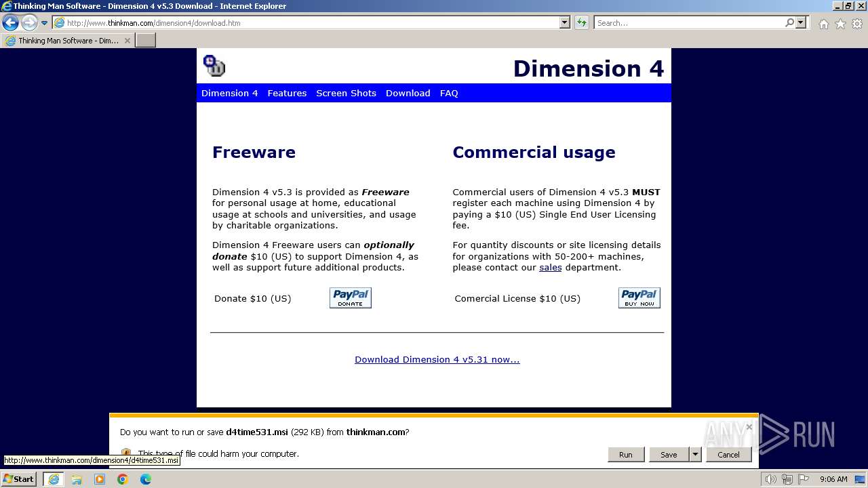Open the recent pages dropdown arrow

pos(45,23)
